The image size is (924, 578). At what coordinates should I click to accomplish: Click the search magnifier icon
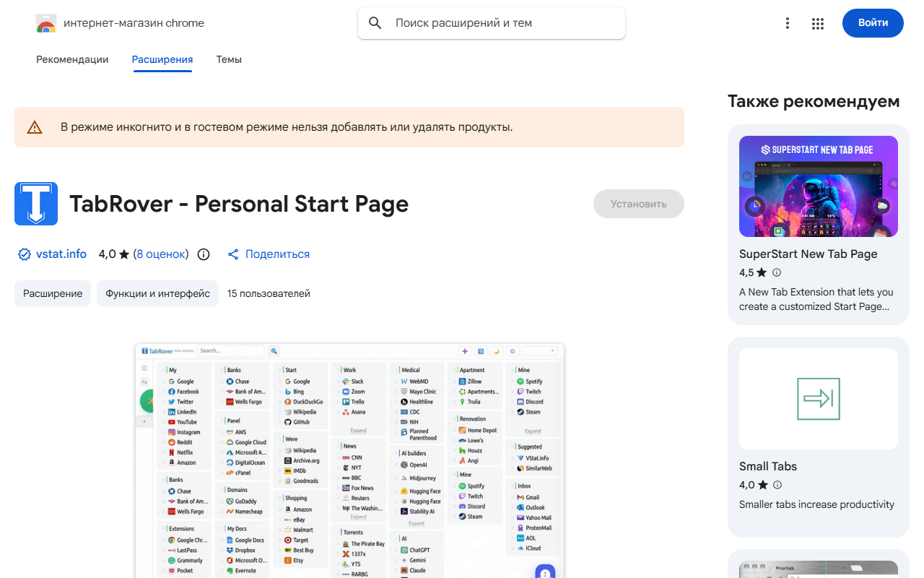[375, 23]
